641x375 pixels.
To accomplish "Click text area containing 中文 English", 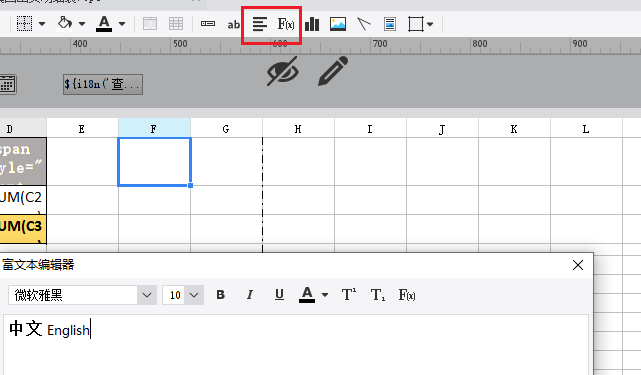I will [296, 345].
